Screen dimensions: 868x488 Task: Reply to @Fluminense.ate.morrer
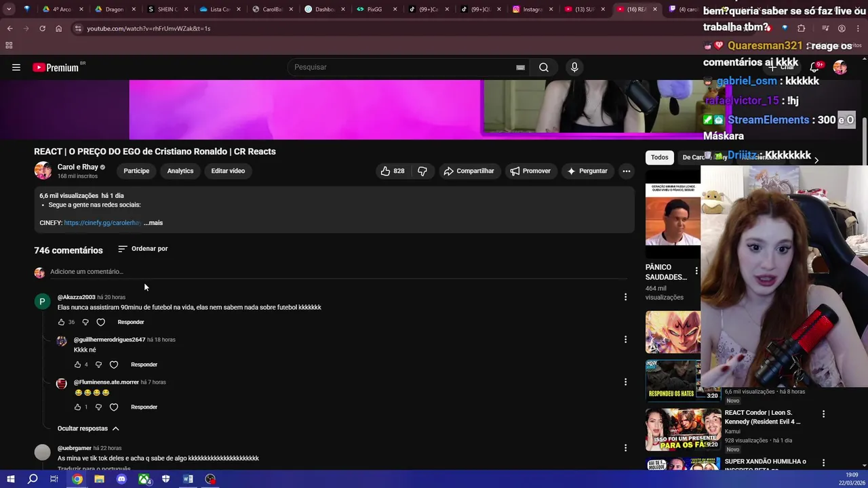144,407
